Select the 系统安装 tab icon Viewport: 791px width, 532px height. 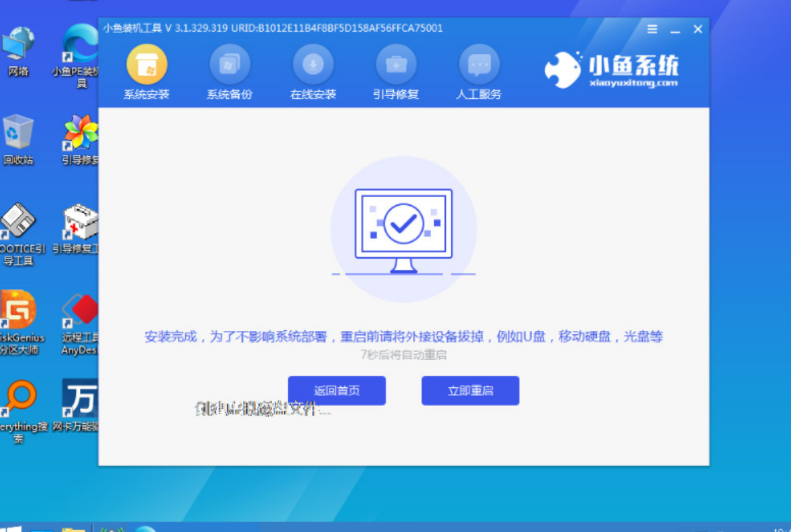click(146, 66)
